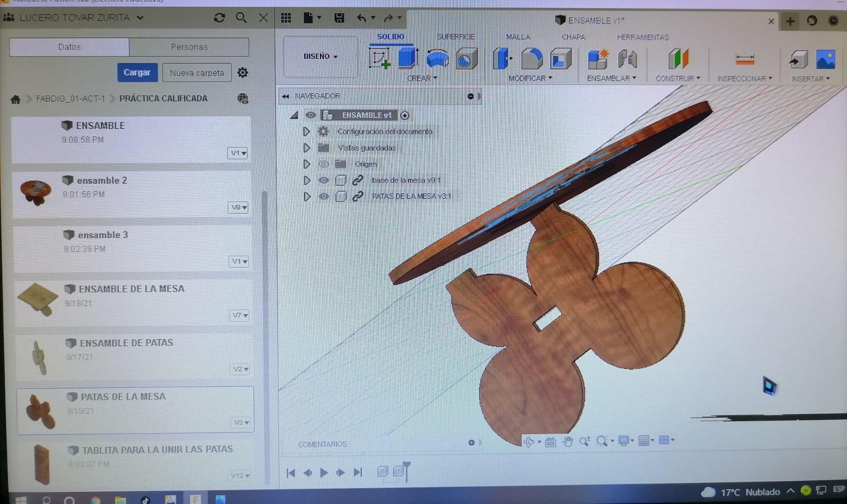Click the Create Sketch tool icon
The width and height of the screenshot is (847, 504).
(379, 58)
